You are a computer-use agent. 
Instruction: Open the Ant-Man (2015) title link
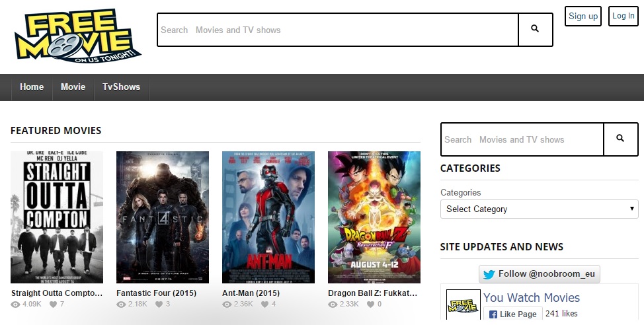(x=251, y=293)
